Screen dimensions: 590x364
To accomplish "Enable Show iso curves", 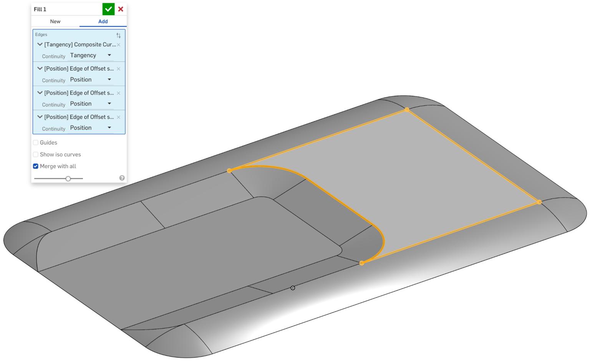I will pyautogui.click(x=35, y=154).
